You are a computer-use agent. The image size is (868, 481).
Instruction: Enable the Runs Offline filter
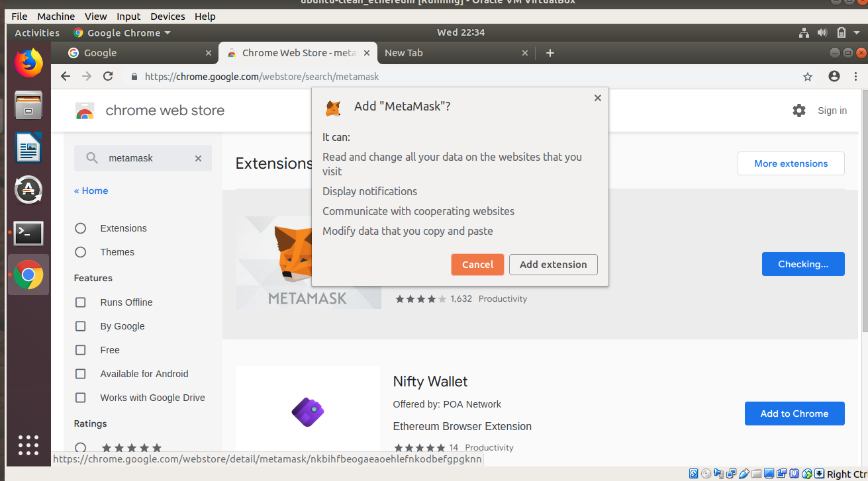pos(80,302)
